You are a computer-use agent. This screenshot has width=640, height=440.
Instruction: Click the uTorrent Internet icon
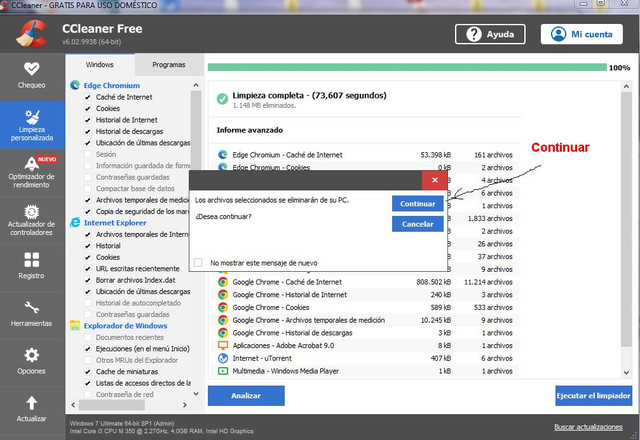click(x=222, y=358)
